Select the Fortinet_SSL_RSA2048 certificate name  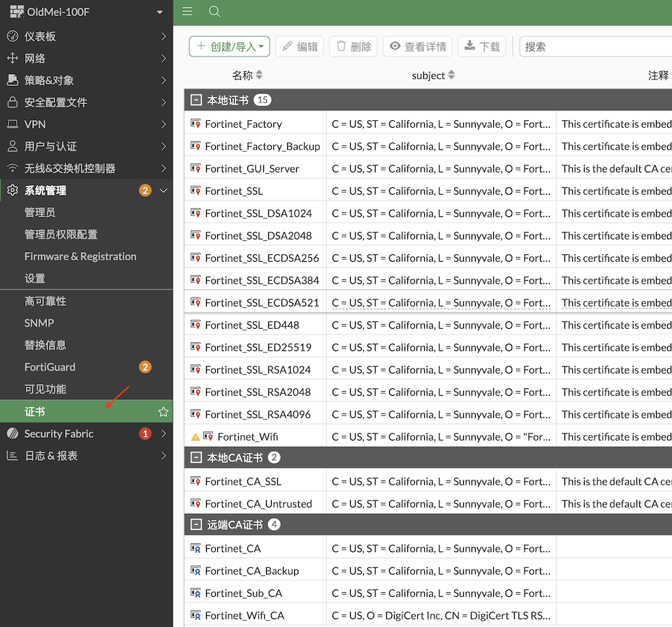tap(258, 392)
